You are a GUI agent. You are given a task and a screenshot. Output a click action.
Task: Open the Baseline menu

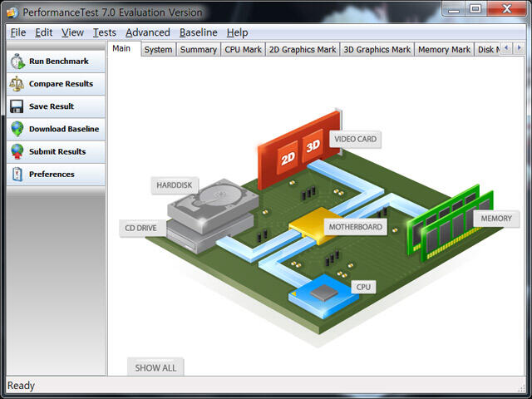point(198,32)
